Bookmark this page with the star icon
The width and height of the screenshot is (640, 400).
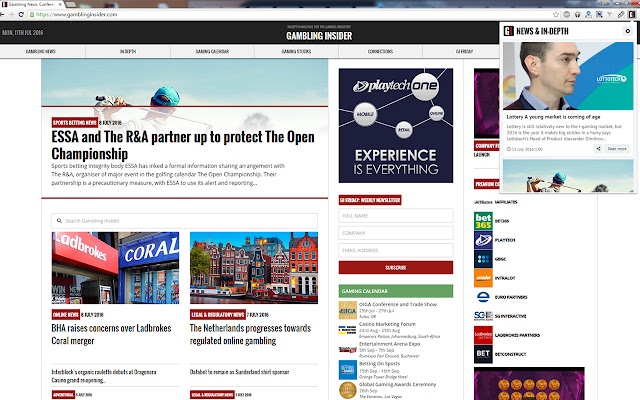pyautogui.click(x=556, y=14)
